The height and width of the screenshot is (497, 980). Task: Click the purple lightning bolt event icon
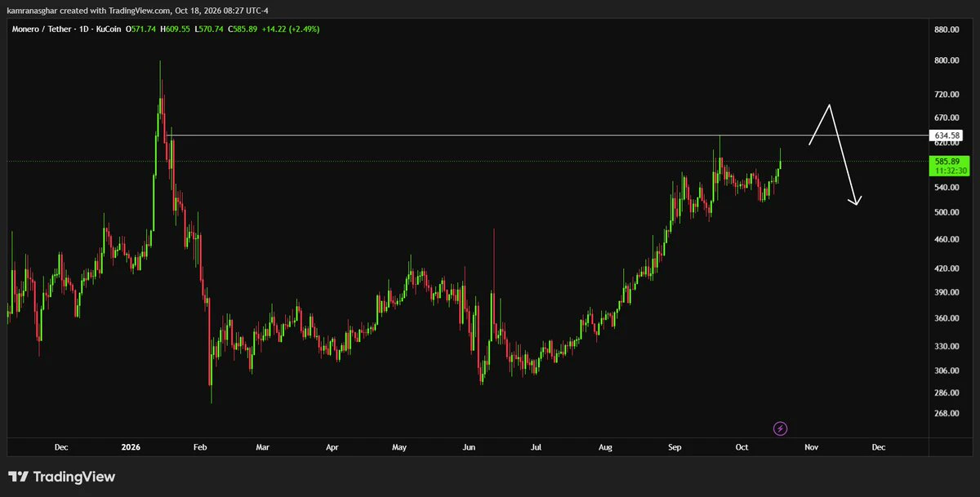point(780,428)
